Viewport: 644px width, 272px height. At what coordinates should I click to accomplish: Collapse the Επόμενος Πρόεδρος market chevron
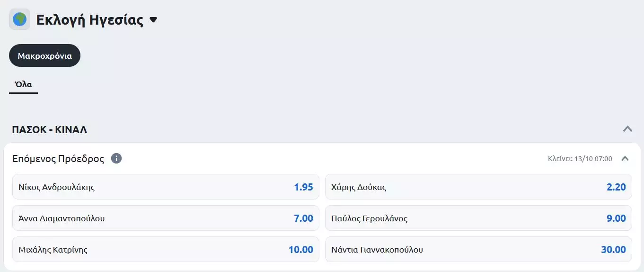(625, 158)
